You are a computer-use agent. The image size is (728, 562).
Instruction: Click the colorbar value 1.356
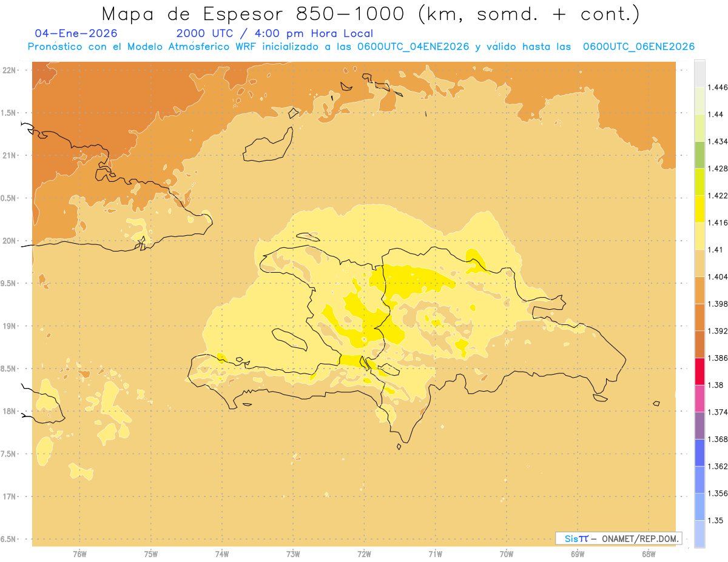(x=718, y=493)
